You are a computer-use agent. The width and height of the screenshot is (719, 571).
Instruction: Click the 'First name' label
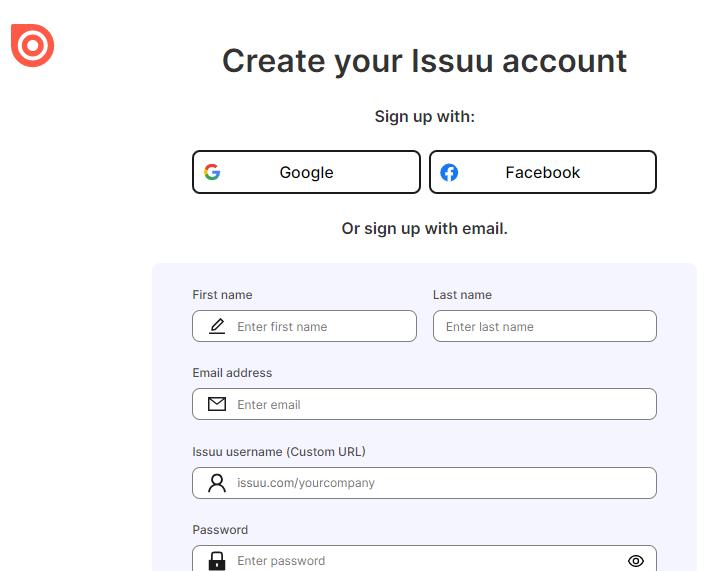tap(222, 295)
